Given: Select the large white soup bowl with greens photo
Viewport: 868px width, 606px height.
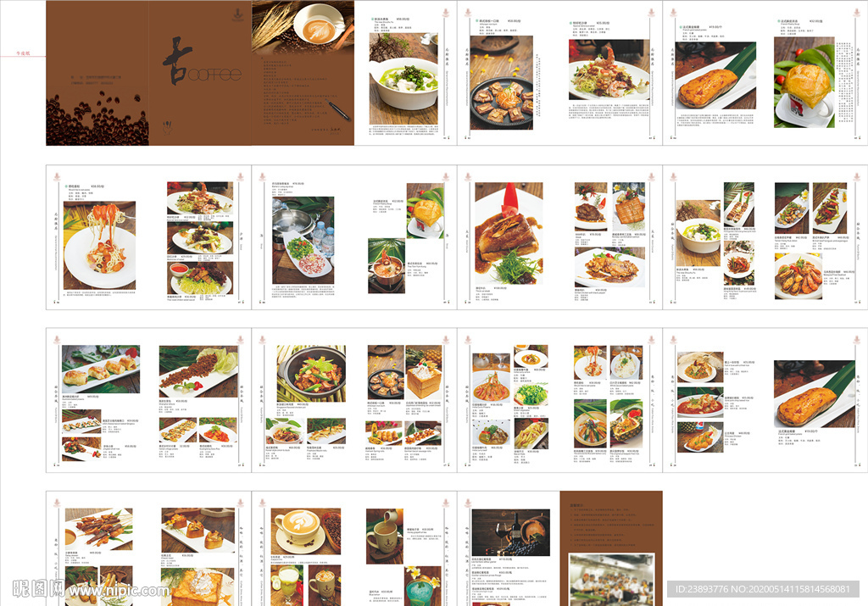Looking at the screenshot, I should click(403, 79).
